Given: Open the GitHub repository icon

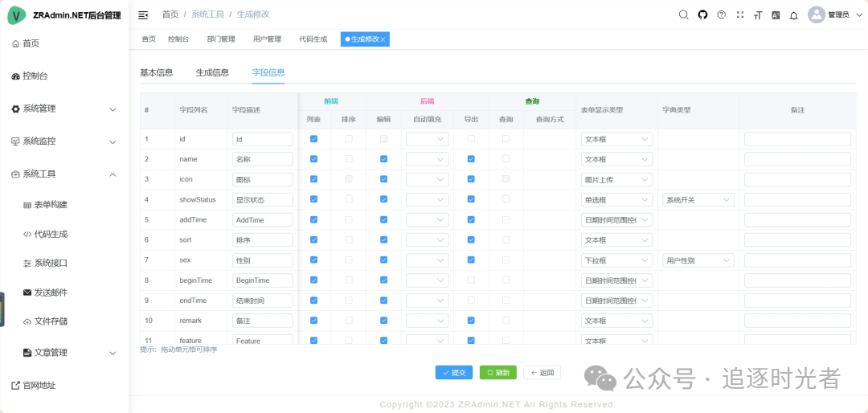Looking at the screenshot, I should (x=702, y=14).
